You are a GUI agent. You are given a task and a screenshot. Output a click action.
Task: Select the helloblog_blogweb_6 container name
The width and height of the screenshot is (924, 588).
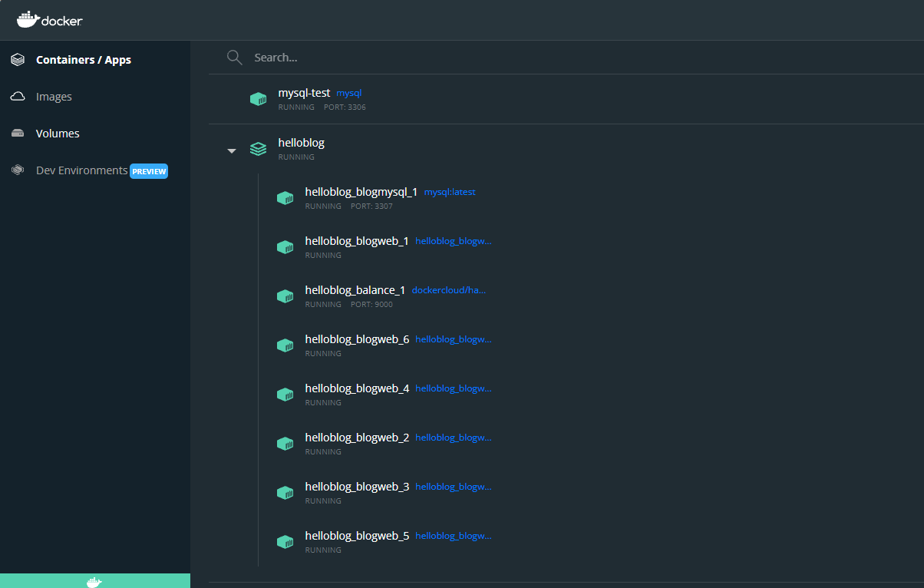point(357,339)
